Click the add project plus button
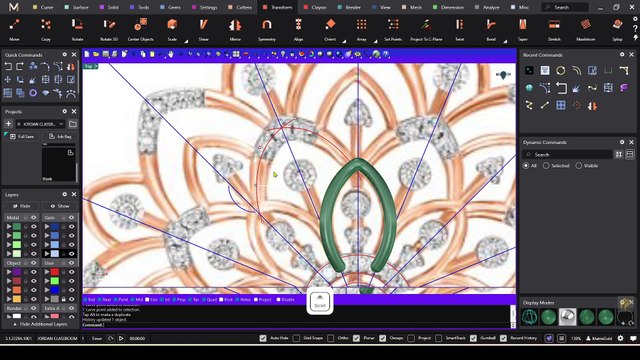640x360 pixels. 8,124
